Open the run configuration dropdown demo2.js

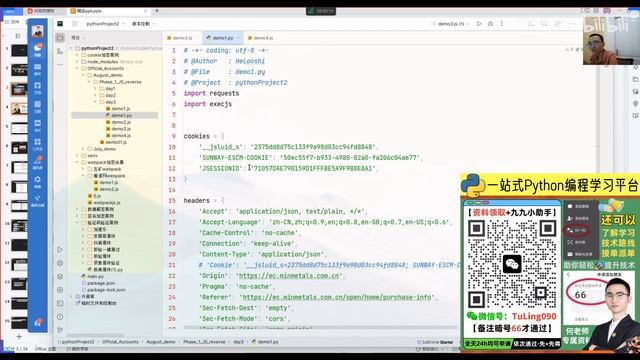(x=450, y=24)
